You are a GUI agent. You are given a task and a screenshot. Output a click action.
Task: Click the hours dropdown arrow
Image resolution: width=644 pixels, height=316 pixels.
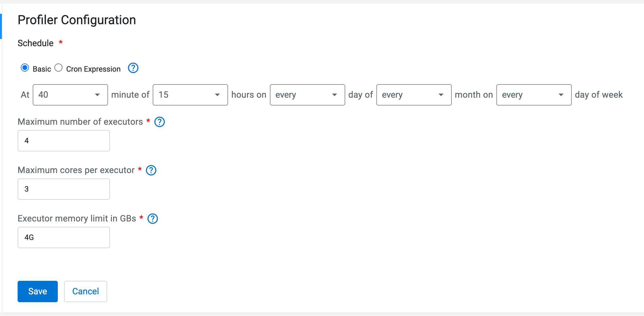click(217, 95)
